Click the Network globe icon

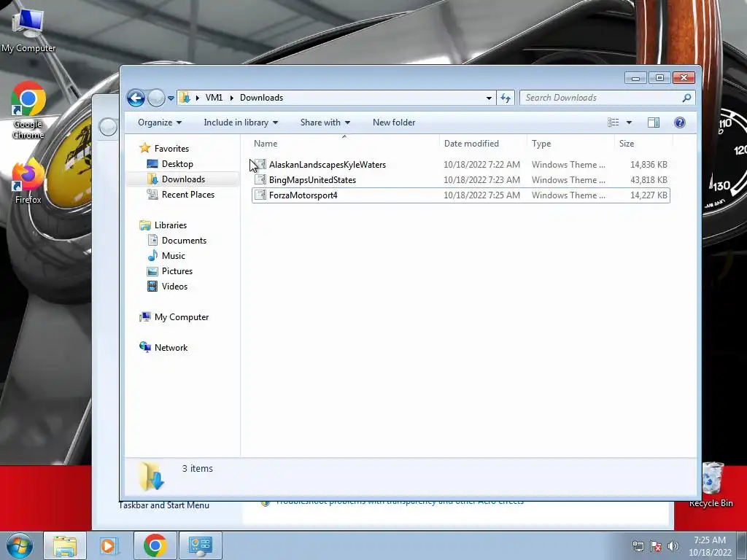click(x=145, y=347)
